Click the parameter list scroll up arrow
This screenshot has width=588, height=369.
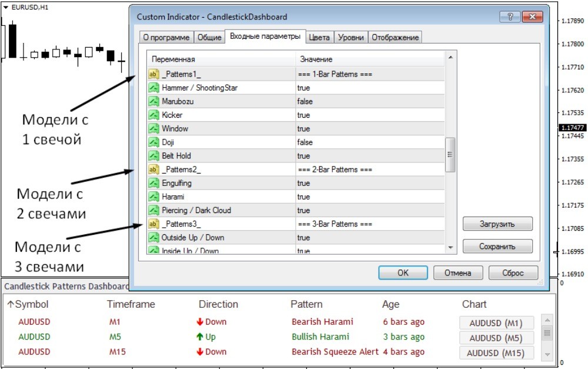(450, 58)
